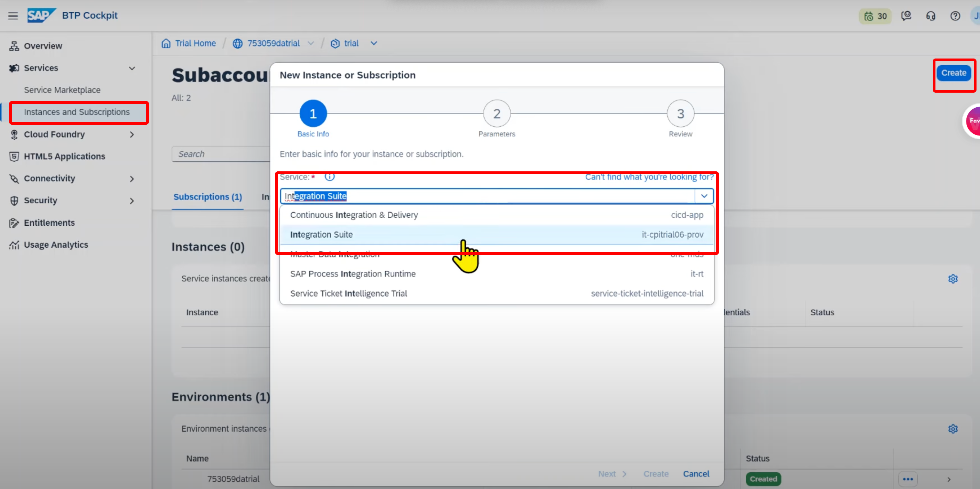This screenshot has width=980, height=489.
Task: Select SAP Process Integration Runtime option
Action: tap(497, 274)
